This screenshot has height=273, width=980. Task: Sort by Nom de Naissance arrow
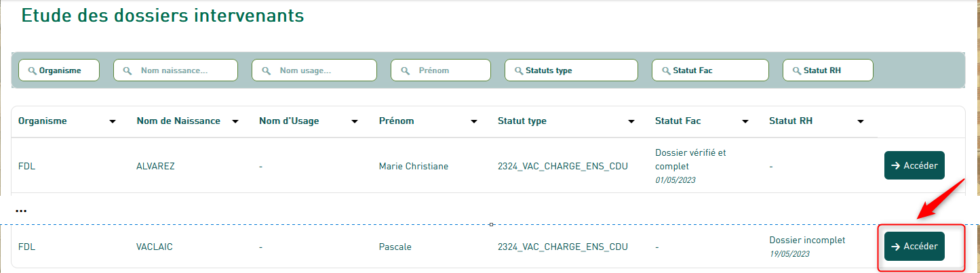click(x=235, y=122)
